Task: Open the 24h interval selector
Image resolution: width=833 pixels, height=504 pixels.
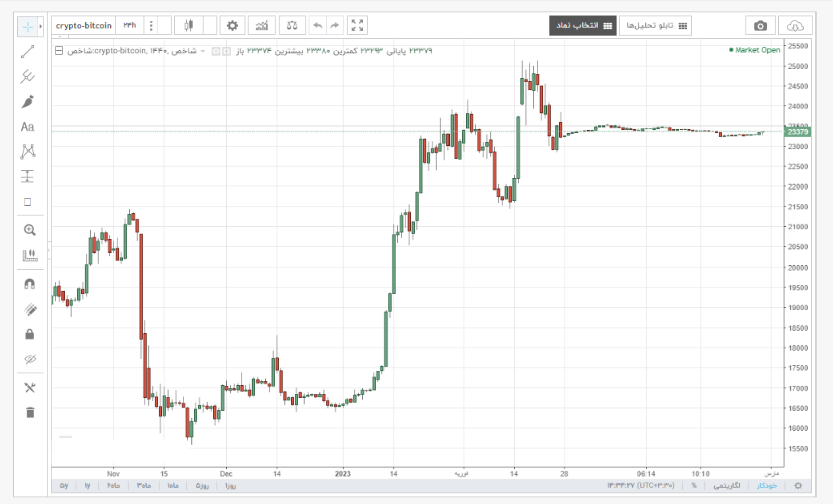Action: [x=130, y=25]
